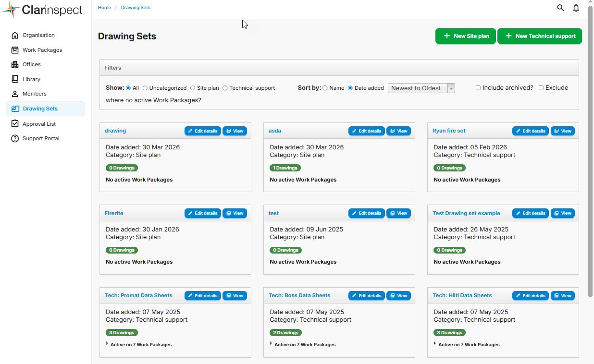Open the Newest to Oldest dropdown
This screenshot has width=594, height=364.
pyautogui.click(x=421, y=88)
